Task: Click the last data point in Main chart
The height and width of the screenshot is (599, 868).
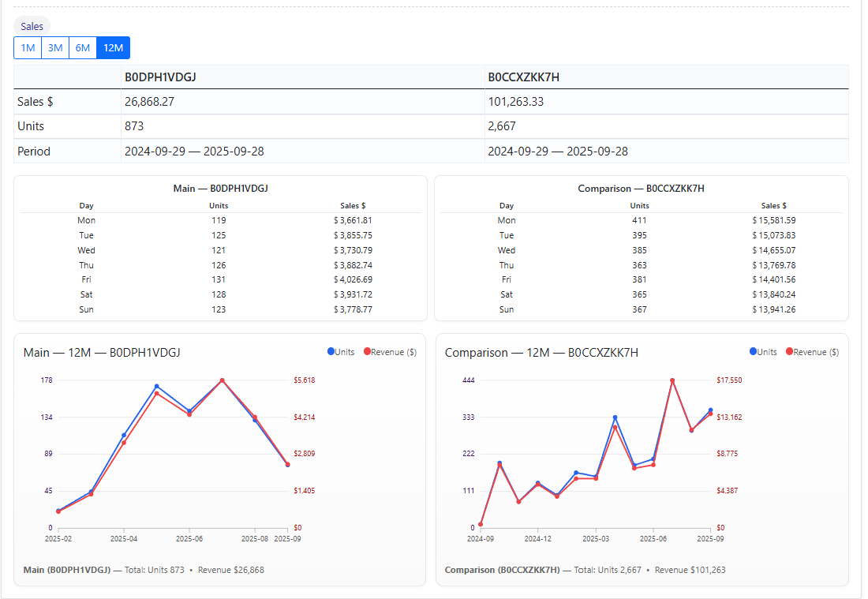Action: (287, 465)
